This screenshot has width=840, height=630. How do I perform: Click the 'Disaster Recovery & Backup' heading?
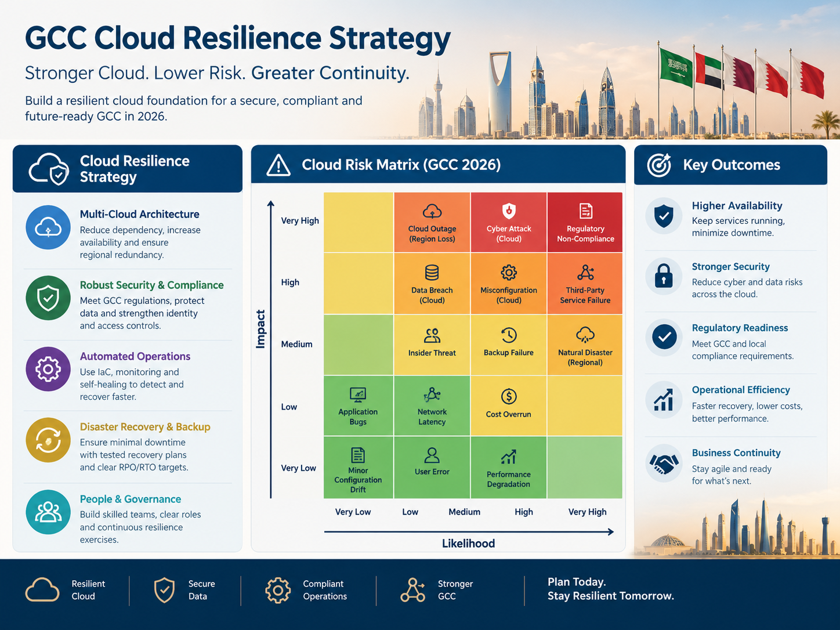145,427
